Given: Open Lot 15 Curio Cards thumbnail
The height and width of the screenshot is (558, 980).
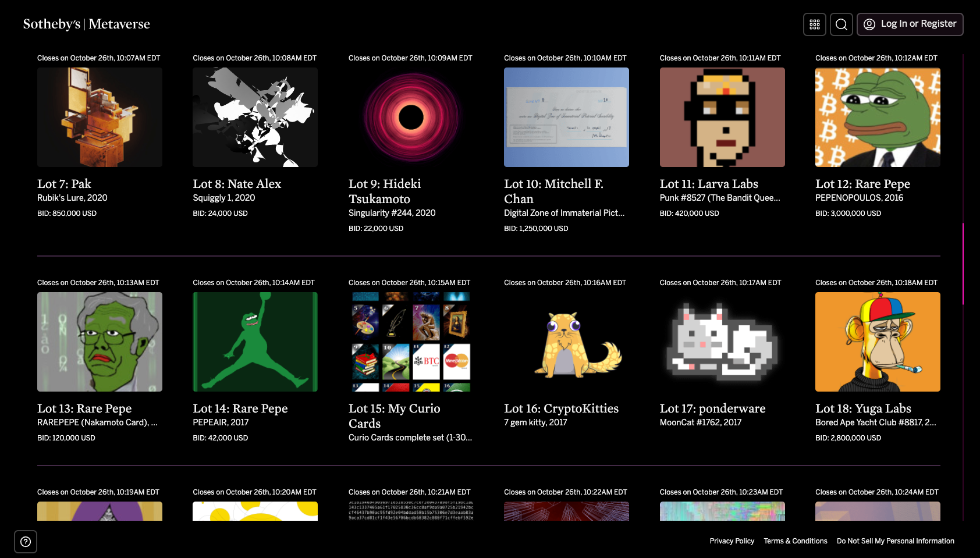Looking at the screenshot, I should 411,342.
